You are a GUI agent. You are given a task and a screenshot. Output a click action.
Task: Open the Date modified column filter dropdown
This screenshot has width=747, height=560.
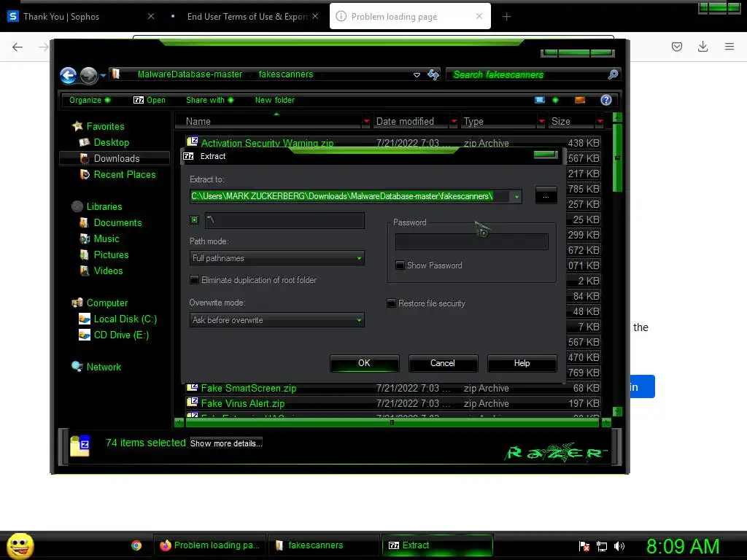[x=454, y=122]
